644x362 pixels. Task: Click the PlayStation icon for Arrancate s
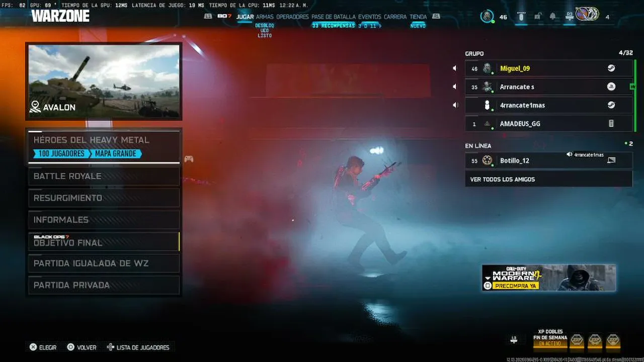click(x=611, y=87)
